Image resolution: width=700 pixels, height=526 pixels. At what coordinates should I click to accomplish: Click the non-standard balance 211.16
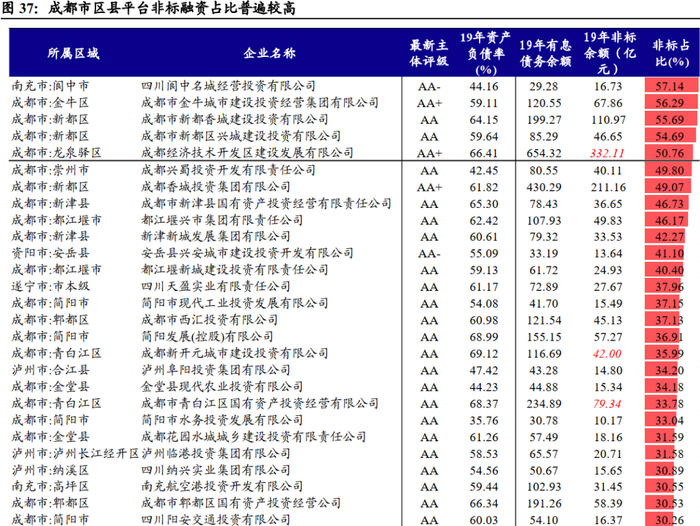pos(608,187)
